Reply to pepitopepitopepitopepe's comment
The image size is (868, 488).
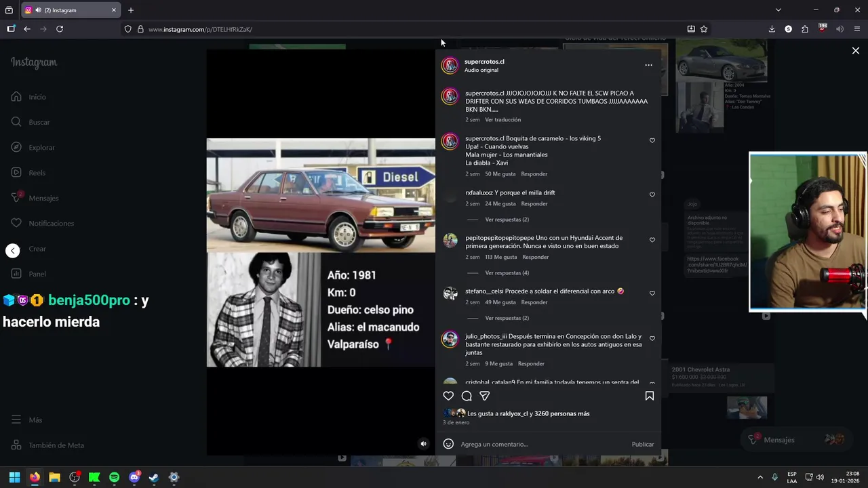pyautogui.click(x=536, y=258)
